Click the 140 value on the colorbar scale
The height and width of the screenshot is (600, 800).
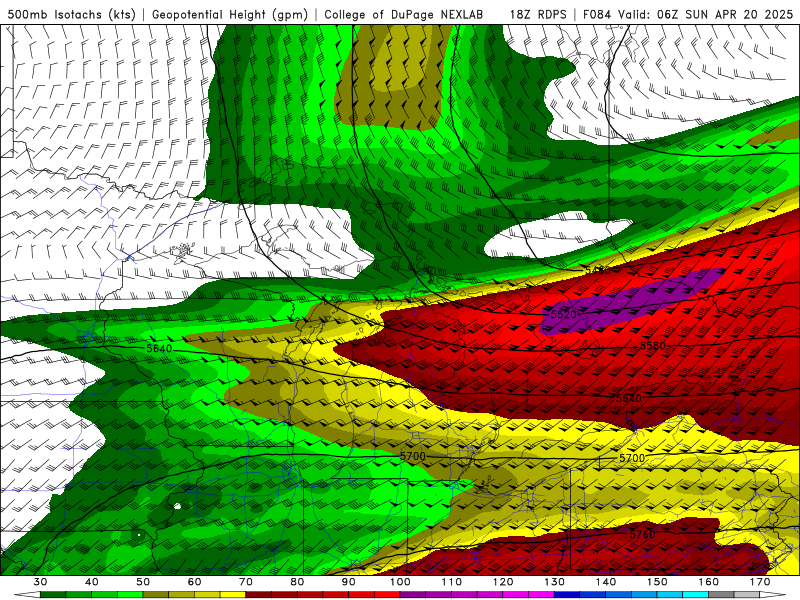pyautogui.click(x=606, y=582)
